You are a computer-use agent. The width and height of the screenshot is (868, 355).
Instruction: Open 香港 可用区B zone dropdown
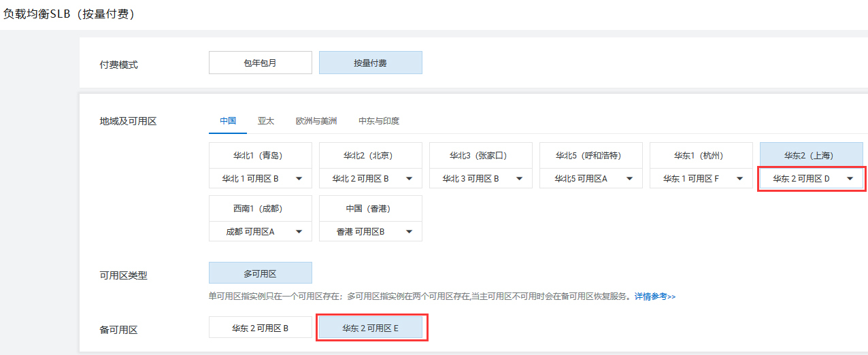[370, 232]
